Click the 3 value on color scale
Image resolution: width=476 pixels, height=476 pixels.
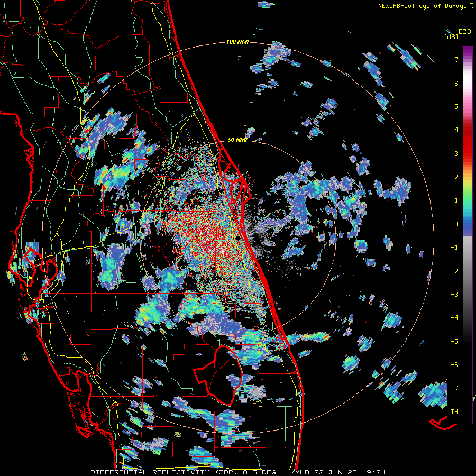coord(456,153)
